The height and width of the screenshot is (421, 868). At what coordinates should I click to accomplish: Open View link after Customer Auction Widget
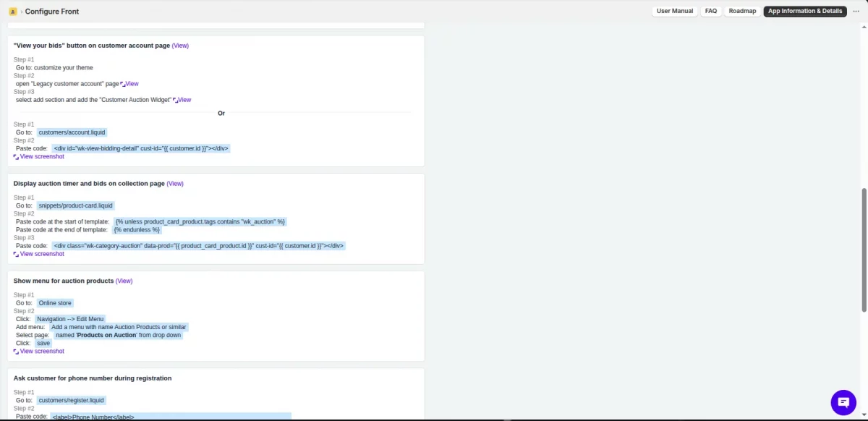click(x=185, y=100)
